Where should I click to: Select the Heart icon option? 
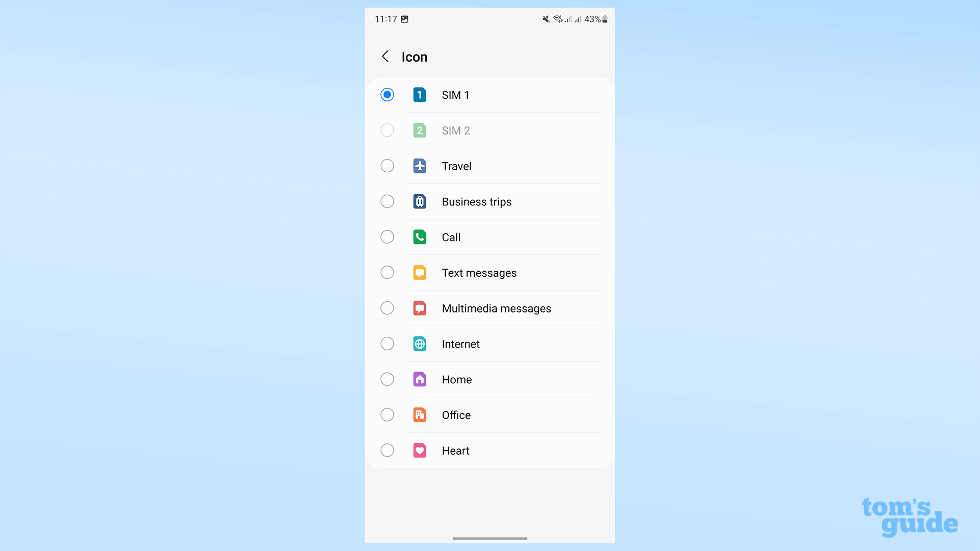pyautogui.click(x=387, y=450)
